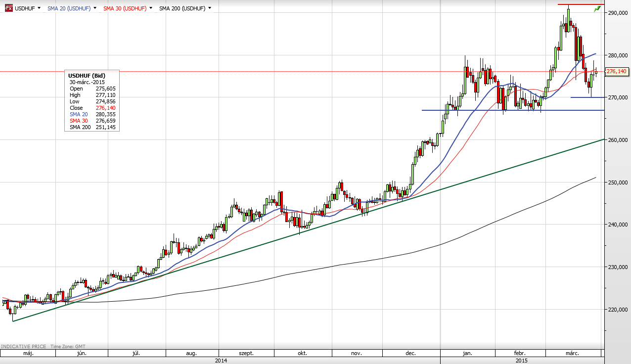Click the aug. month label on time axis

[x=191, y=354]
